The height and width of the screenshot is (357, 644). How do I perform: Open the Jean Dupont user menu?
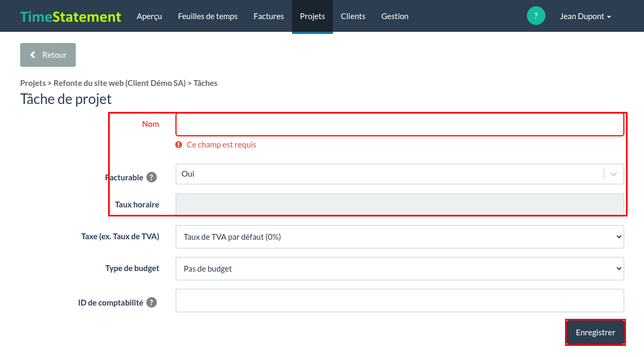[x=586, y=16]
